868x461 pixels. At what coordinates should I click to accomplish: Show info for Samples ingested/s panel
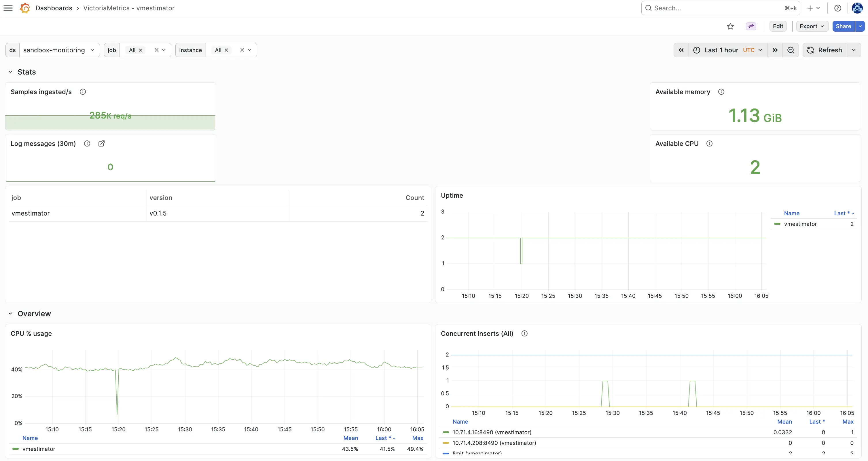click(83, 92)
